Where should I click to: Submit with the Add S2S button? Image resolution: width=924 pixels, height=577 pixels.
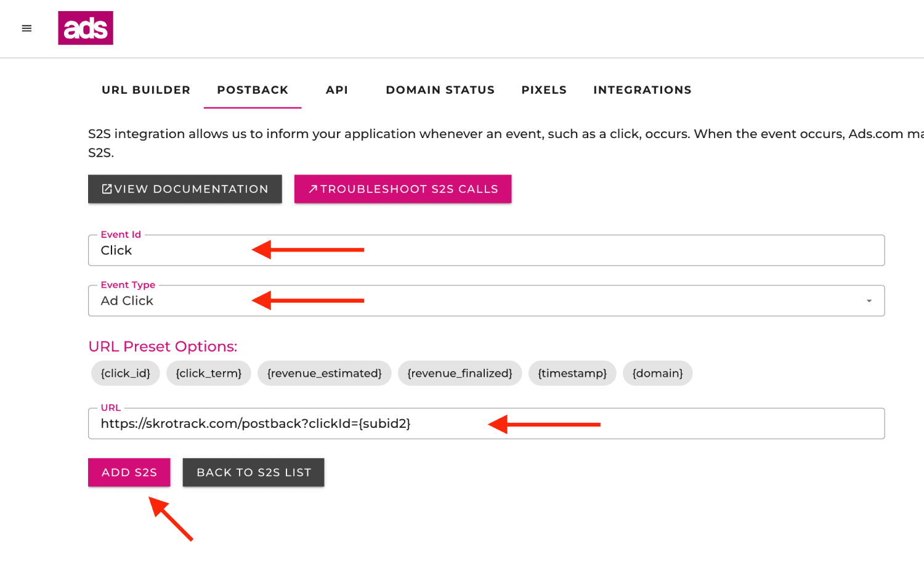tap(129, 472)
